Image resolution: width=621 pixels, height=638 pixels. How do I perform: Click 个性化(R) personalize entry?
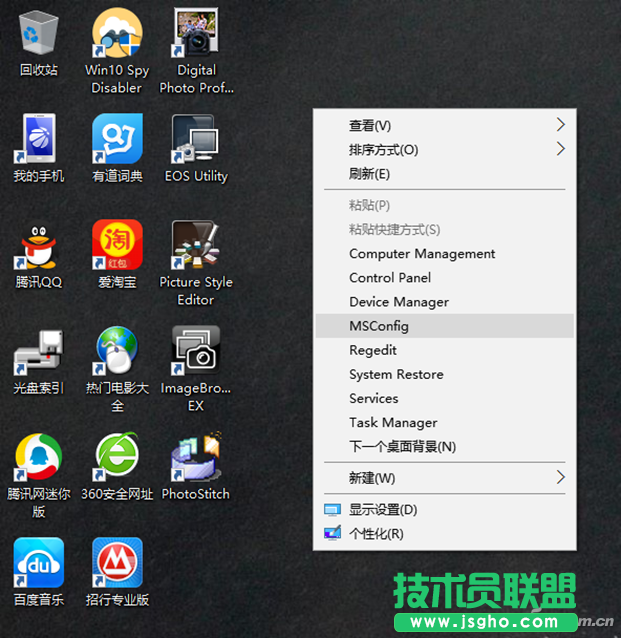(376, 533)
